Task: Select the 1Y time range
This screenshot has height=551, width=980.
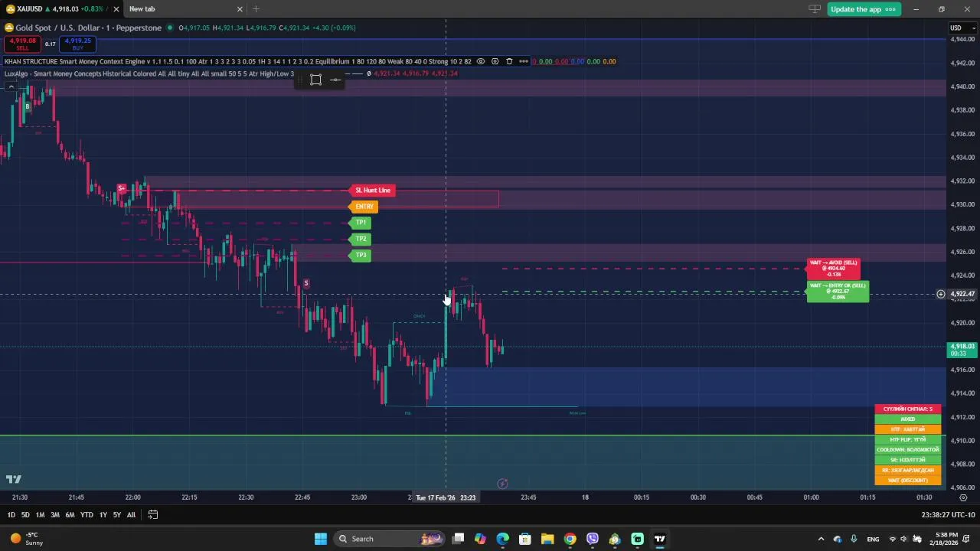Action: [103, 515]
